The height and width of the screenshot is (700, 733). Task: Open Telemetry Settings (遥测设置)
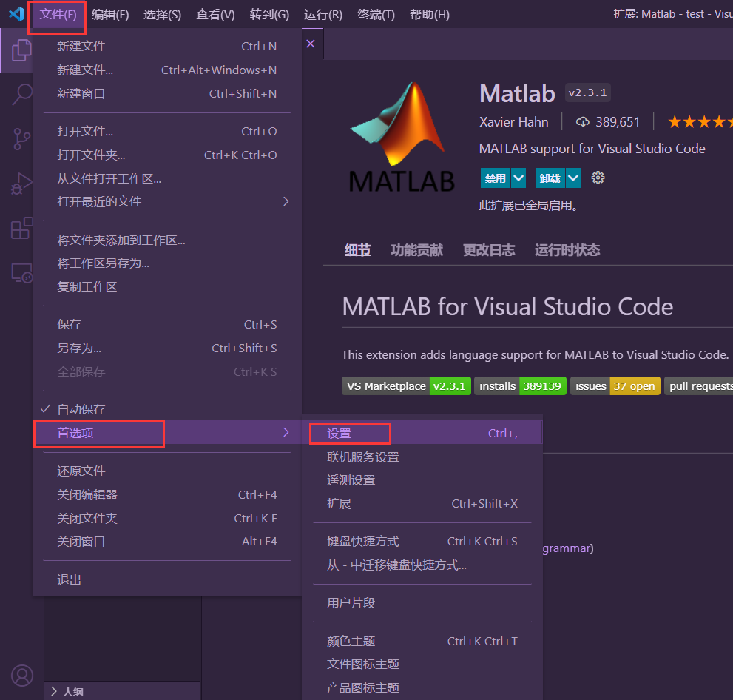tap(423, 479)
